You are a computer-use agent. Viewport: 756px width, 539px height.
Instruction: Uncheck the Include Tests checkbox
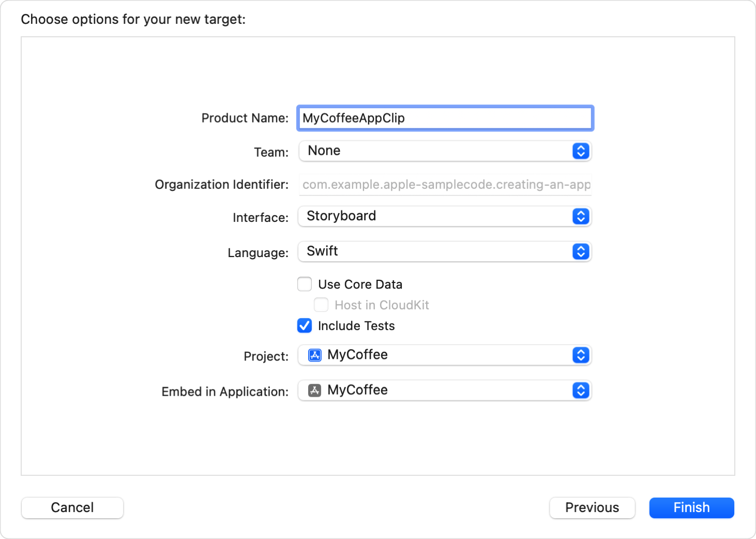[x=305, y=325]
